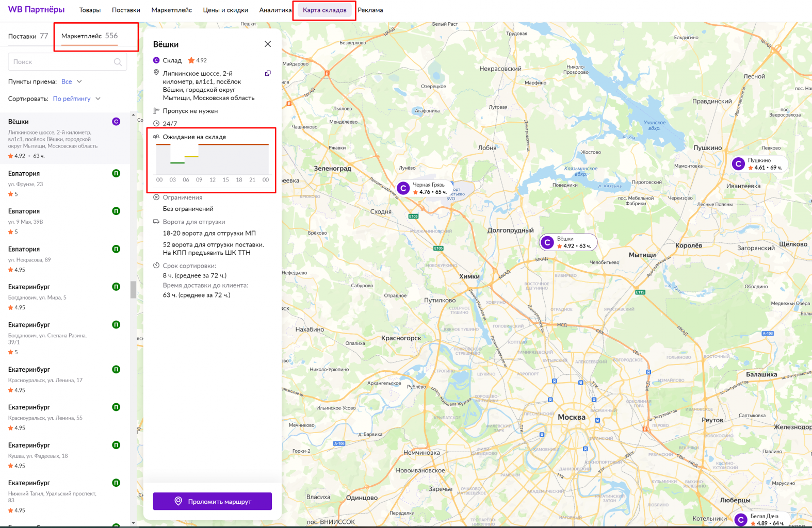Viewport: 812px width, 528px height.
Task: Focus the Поиск search field
Action: [67, 62]
